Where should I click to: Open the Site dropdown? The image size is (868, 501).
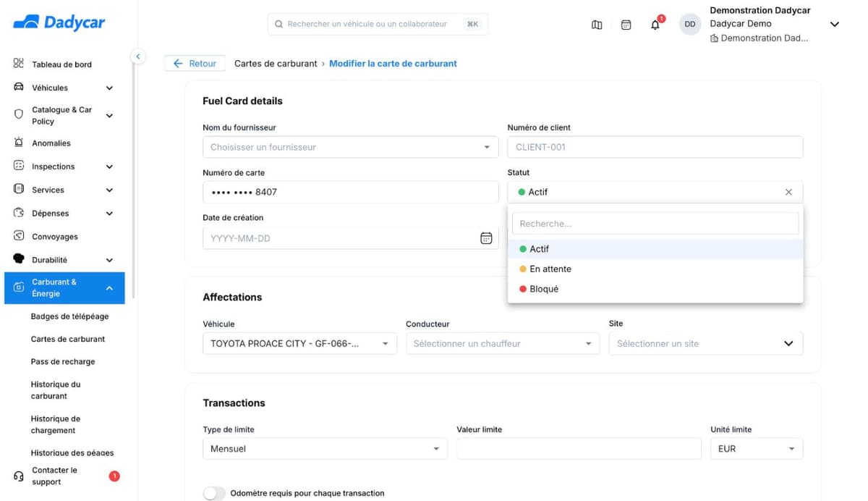(706, 344)
